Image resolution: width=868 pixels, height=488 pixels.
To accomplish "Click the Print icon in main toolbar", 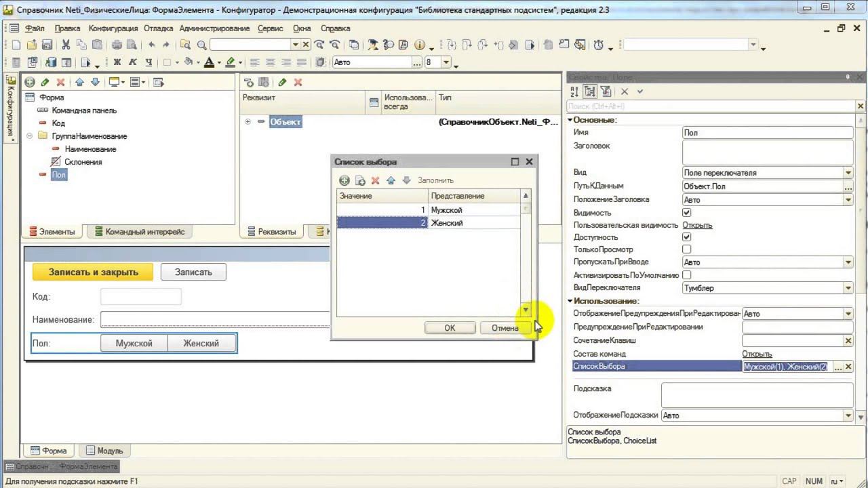I will 116,45.
